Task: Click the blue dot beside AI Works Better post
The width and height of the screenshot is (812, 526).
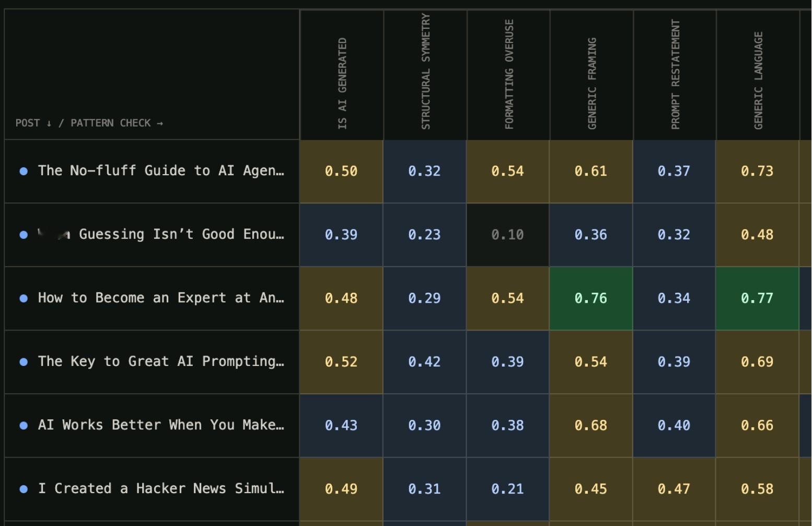Action: click(x=24, y=426)
